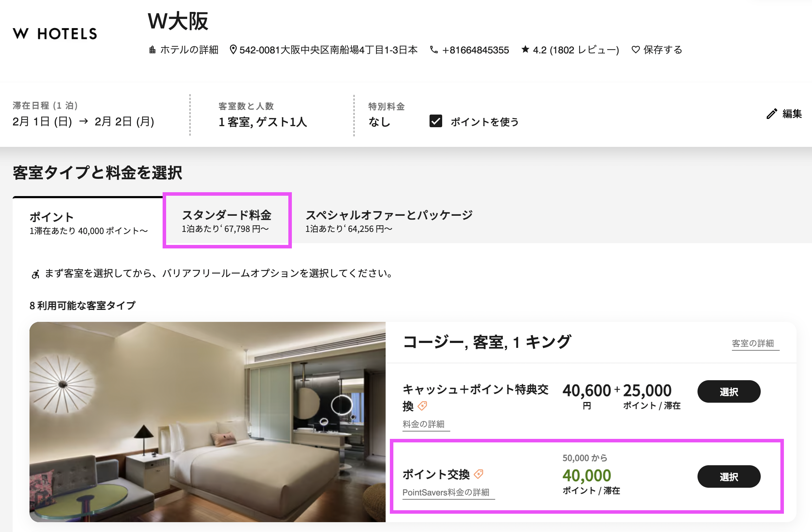
Task: Click the W HOTELS logo
Action: point(55,34)
